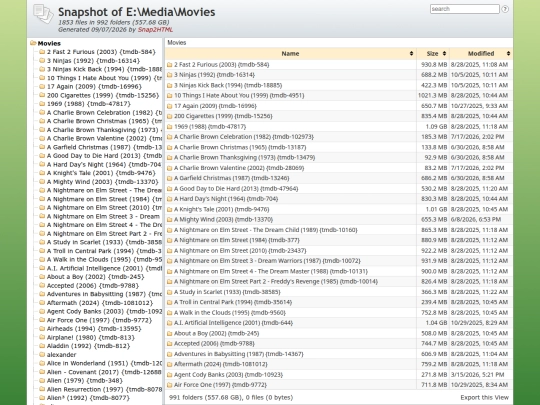Click the Size column header
The image size is (540, 405).
coord(433,53)
